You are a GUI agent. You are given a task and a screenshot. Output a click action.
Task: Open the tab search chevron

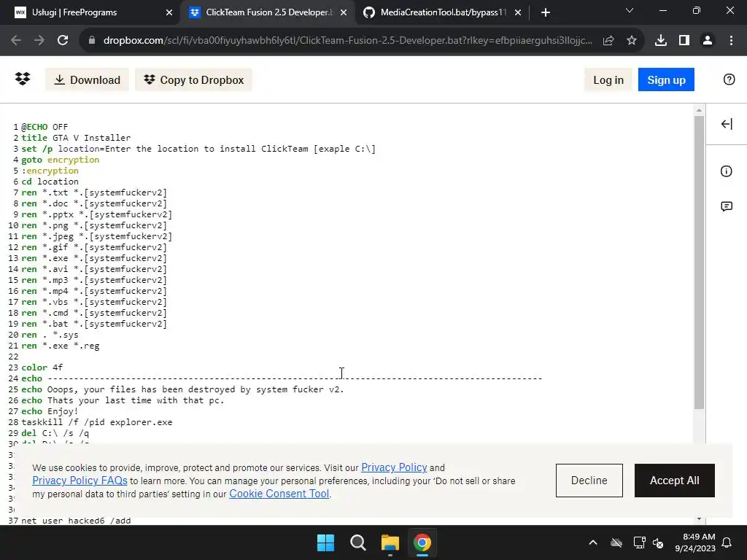(x=630, y=10)
